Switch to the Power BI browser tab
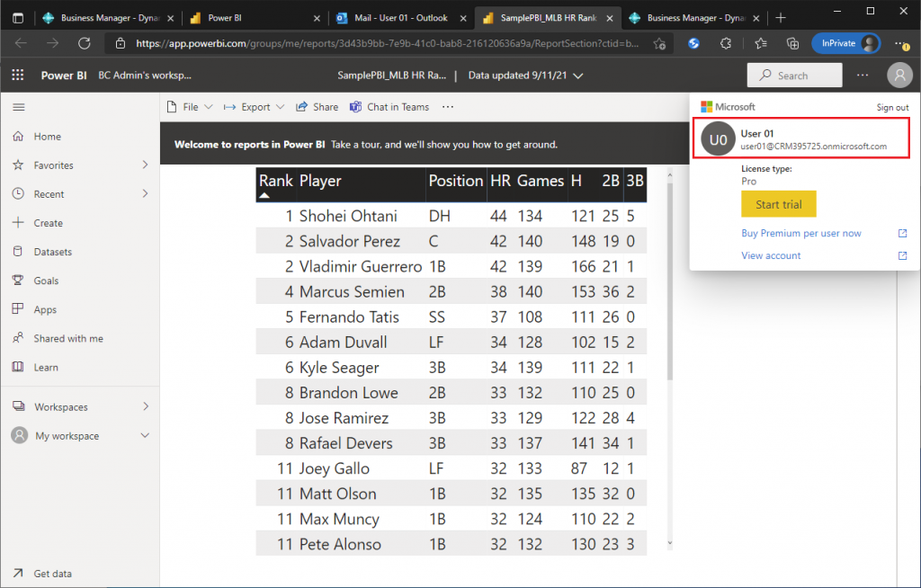The image size is (921, 588). [x=255, y=18]
